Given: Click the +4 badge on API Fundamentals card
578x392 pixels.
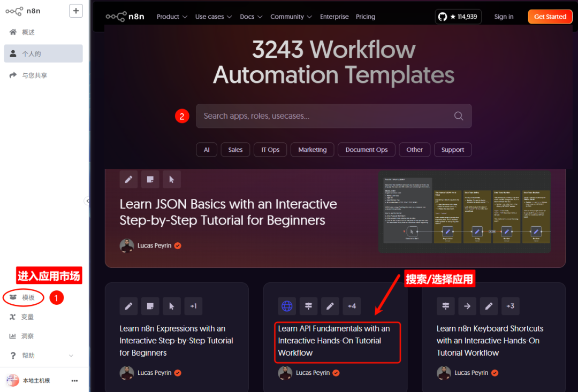Looking at the screenshot, I should tap(352, 306).
